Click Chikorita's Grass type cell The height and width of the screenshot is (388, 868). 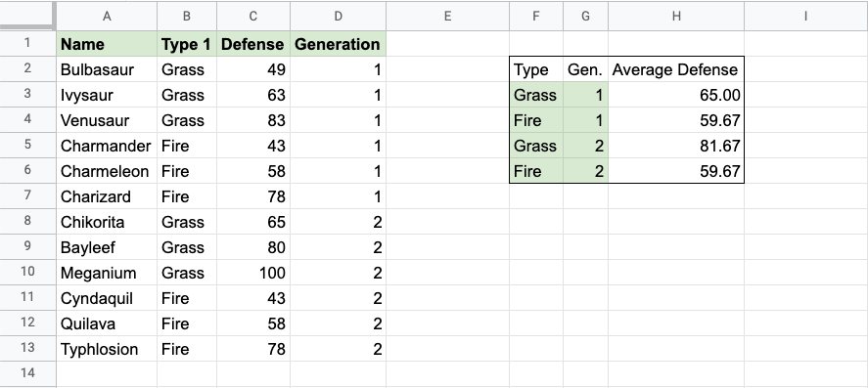[x=187, y=222]
